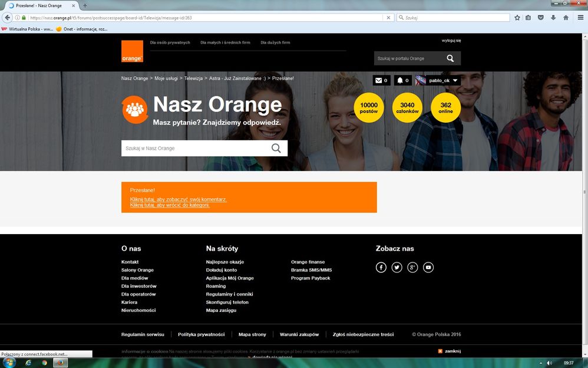This screenshot has width=588, height=368.
Task: Open Zgłoś niebezpieczne treści link
Action: (x=363, y=334)
